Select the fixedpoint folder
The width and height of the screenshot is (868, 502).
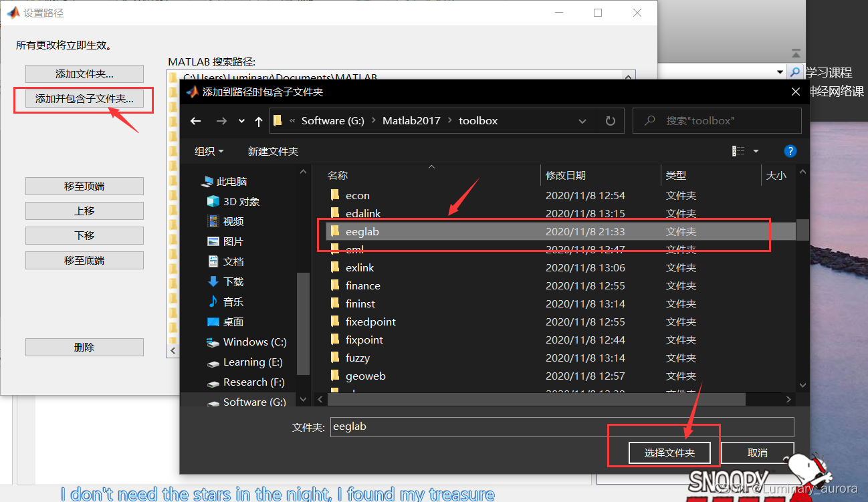[x=370, y=322]
